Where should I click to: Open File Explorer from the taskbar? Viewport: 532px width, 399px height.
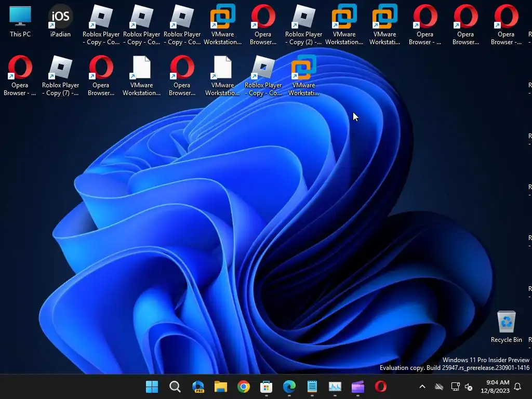pyautogui.click(x=220, y=387)
